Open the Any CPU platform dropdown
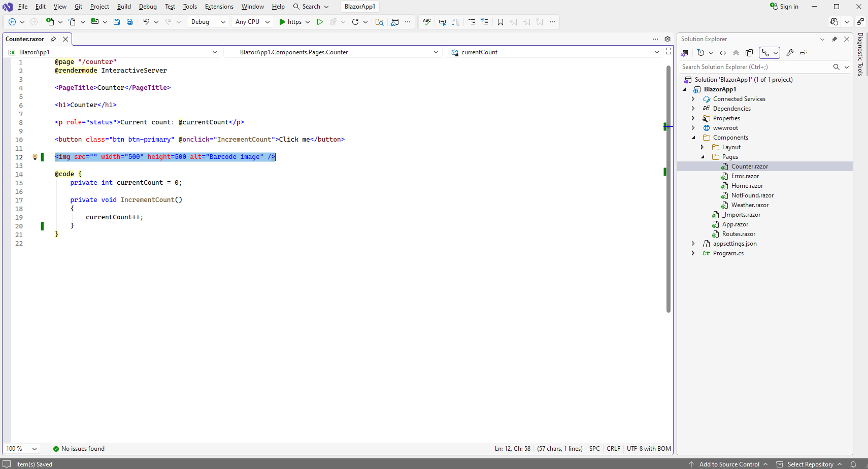Image resolution: width=868 pixels, height=469 pixels. point(252,22)
